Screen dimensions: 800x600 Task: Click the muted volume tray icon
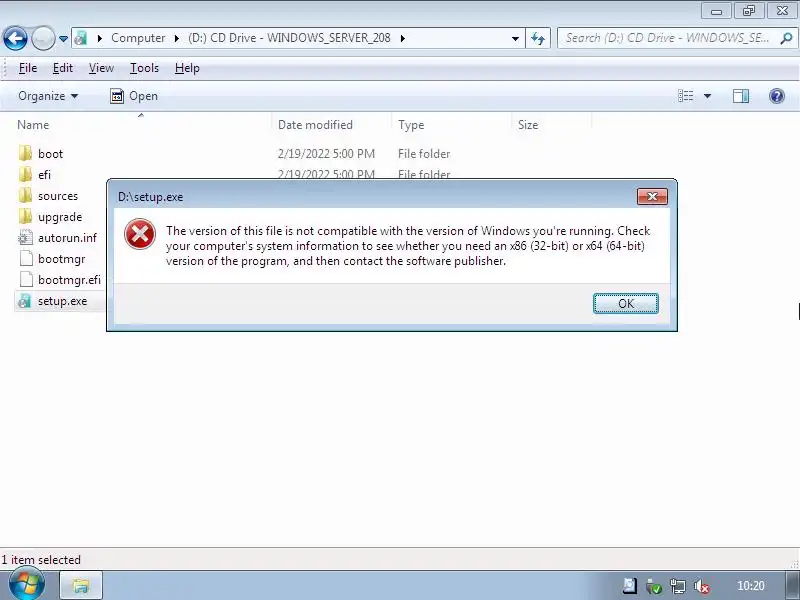(x=702, y=587)
